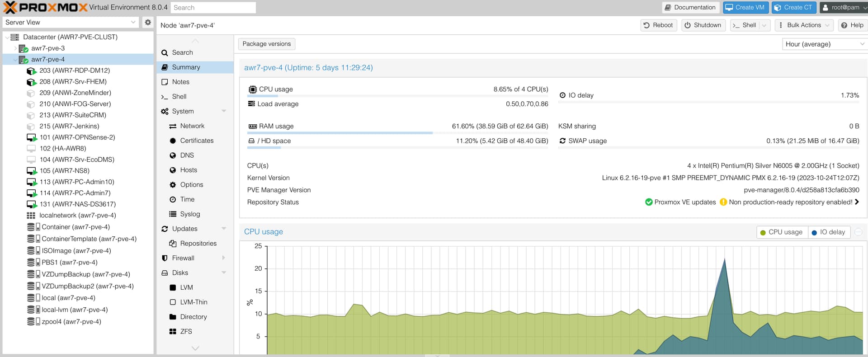Expand the Firewall menu section
The image size is (868, 357).
pyautogui.click(x=224, y=258)
